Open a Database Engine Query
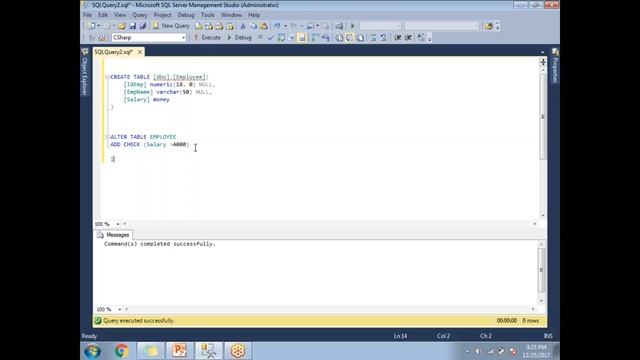640x360 pixels. coord(198,26)
